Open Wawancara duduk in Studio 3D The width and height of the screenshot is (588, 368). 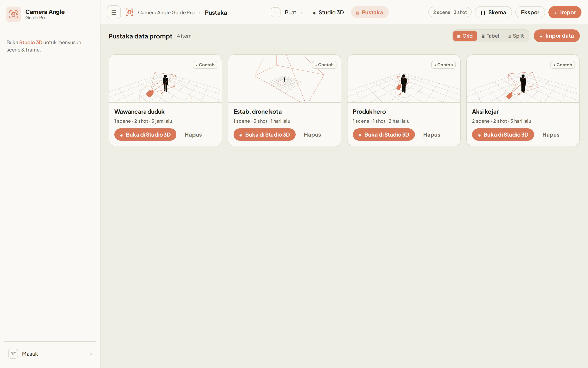coord(145,135)
